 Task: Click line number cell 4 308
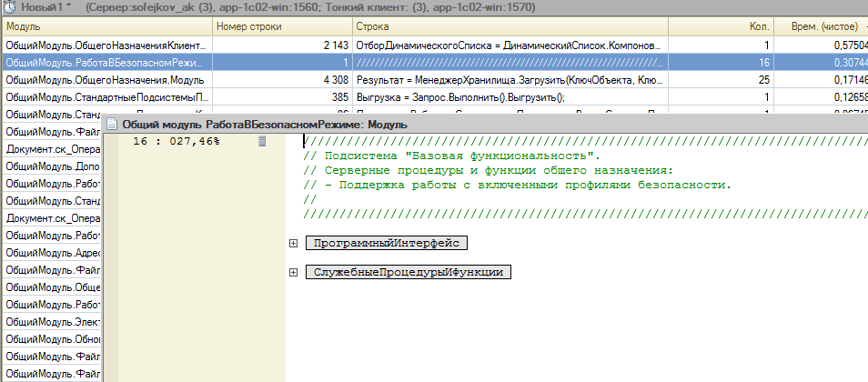pyautogui.click(x=282, y=80)
